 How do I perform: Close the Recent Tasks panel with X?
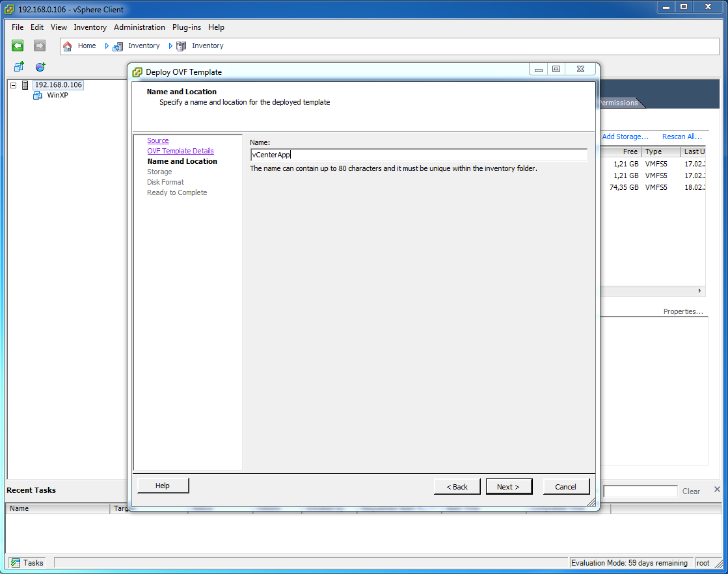[x=717, y=489]
